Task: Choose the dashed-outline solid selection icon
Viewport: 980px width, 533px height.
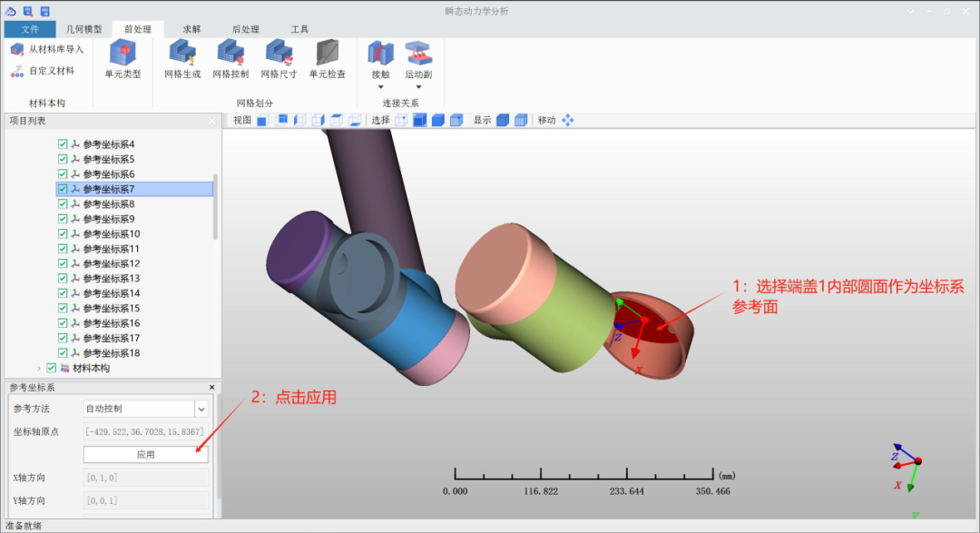Action: pyautogui.click(x=420, y=120)
